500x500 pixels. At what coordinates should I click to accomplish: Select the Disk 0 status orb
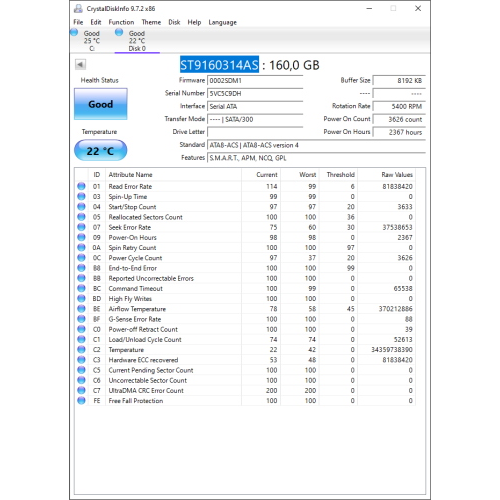coord(119,33)
